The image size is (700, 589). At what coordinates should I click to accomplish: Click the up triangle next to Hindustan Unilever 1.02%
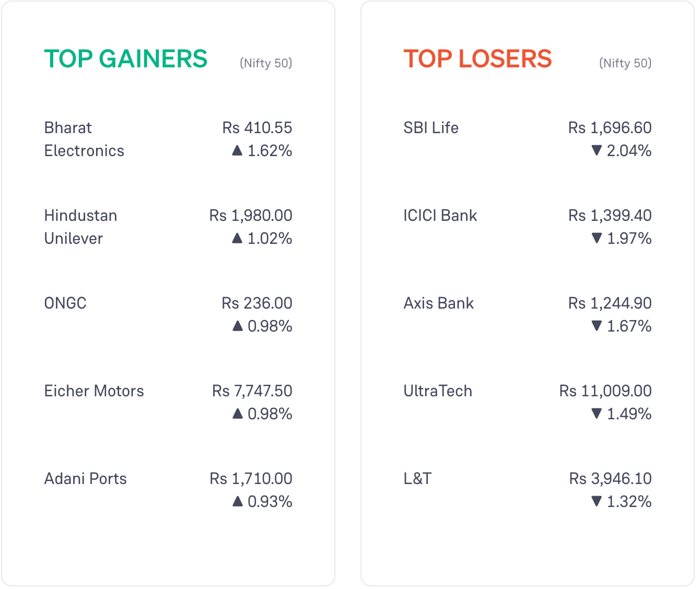click(x=237, y=238)
